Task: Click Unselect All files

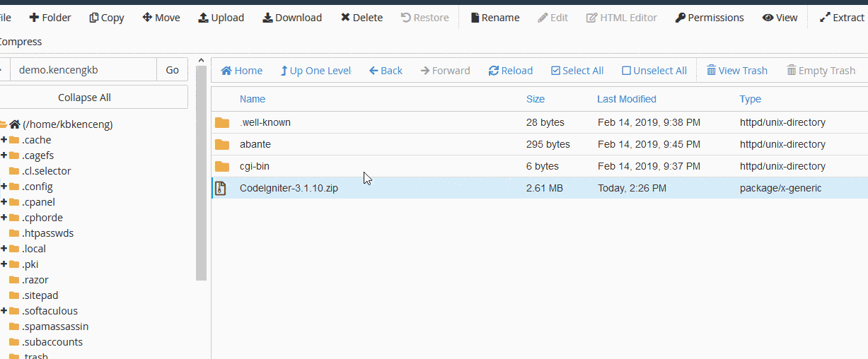Action: [x=654, y=71]
